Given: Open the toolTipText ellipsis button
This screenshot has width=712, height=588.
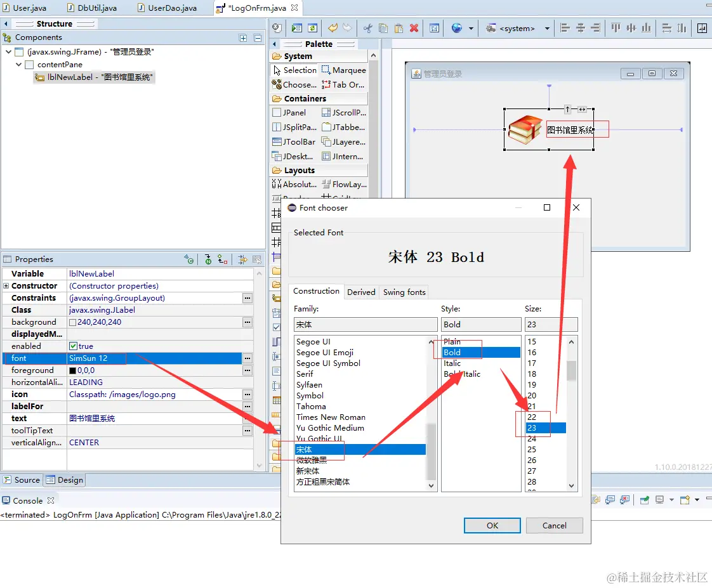Looking at the screenshot, I should pyautogui.click(x=247, y=431).
